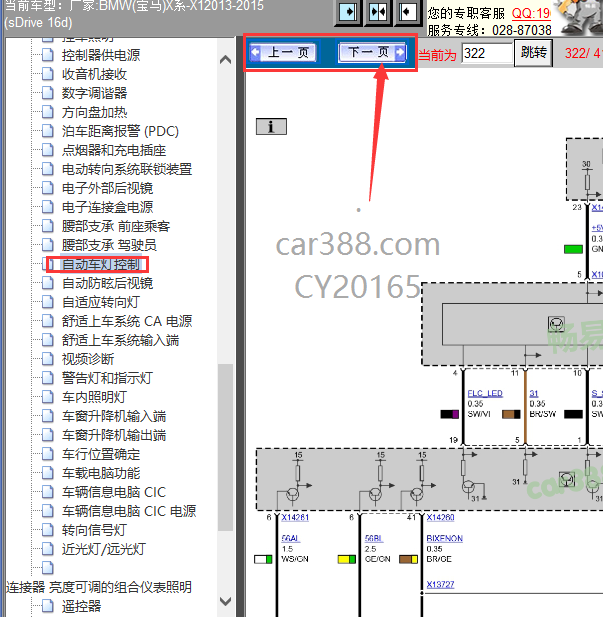Image resolution: width=603 pixels, height=617 pixels.
Task: Open 车窗升降机输出端 entry
Action: (x=114, y=436)
